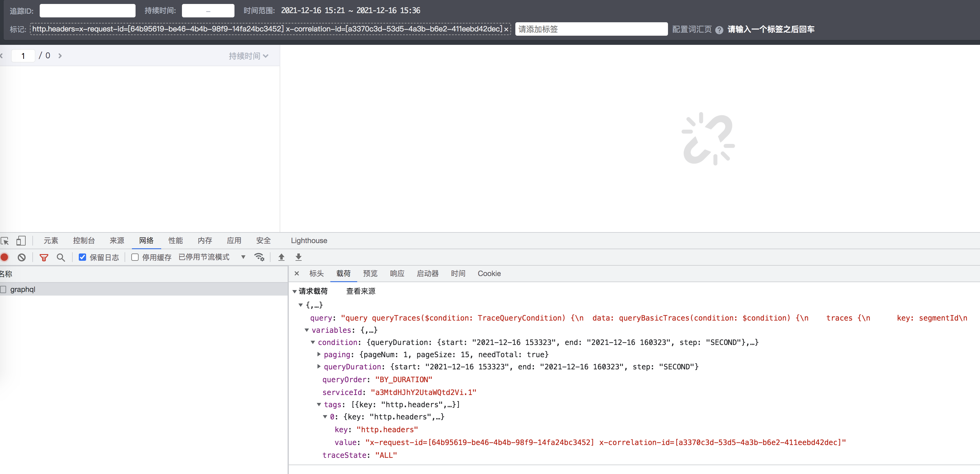Select the inspect element tool
Image resolution: width=980 pixels, height=474 pixels.
(x=5, y=241)
